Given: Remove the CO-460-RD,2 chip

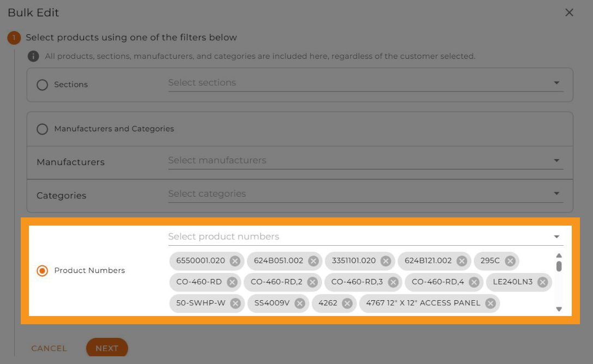Looking at the screenshot, I should (x=312, y=282).
